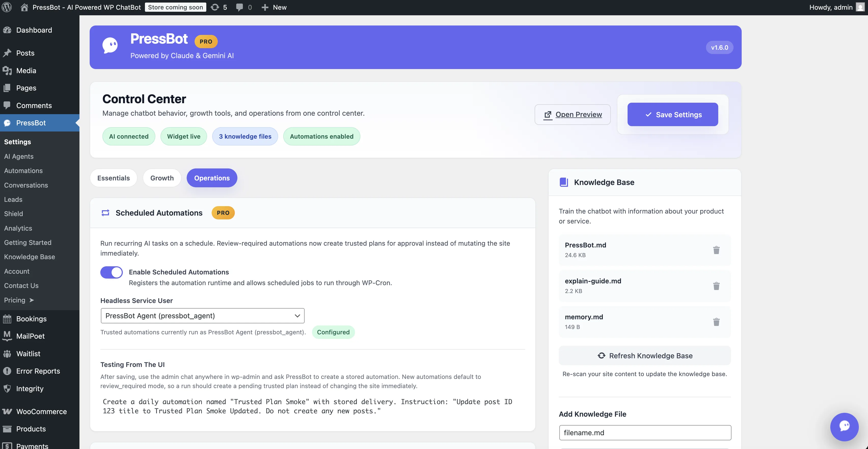The width and height of the screenshot is (868, 449).
Task: Open Conversations submenu link
Action: [26, 185]
